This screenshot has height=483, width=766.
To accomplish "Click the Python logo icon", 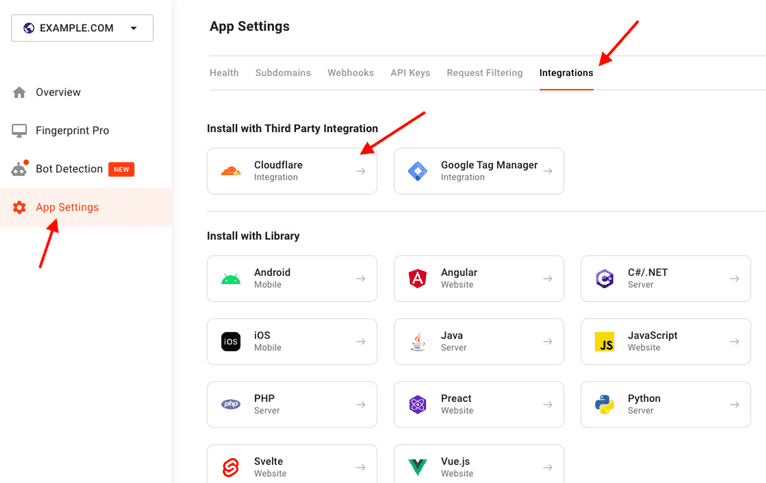I will pyautogui.click(x=605, y=405).
